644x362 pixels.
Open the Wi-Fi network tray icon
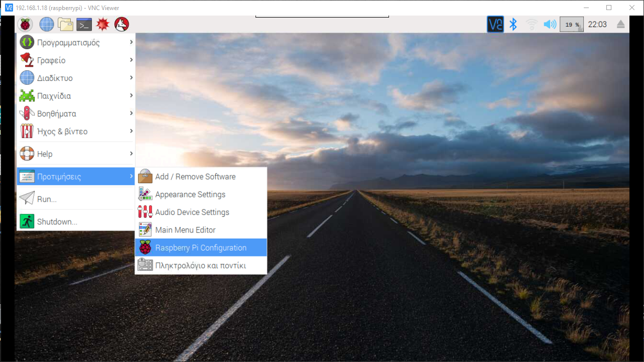[532, 24]
